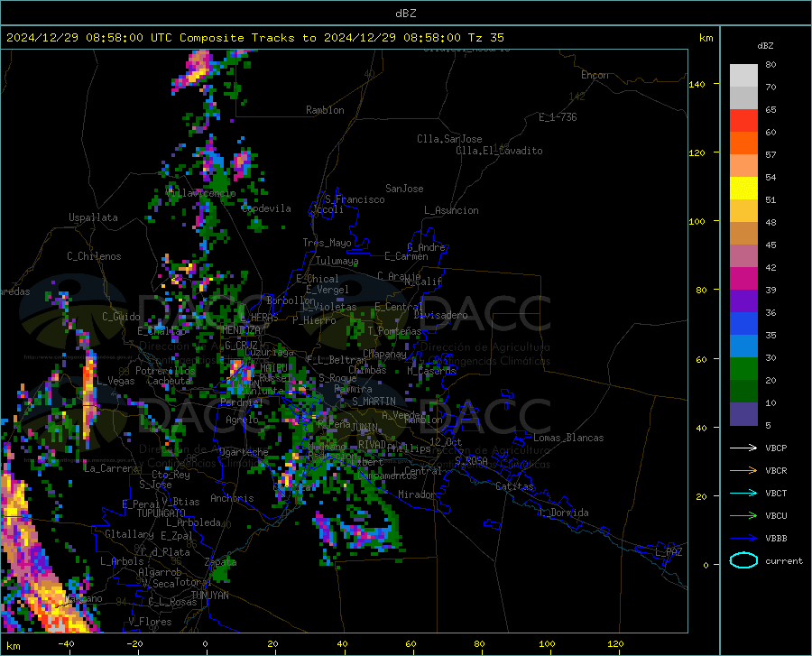The width and height of the screenshot is (812, 656).
Task: Click the '-20' tick on horizontal axis
Action: pos(134,644)
